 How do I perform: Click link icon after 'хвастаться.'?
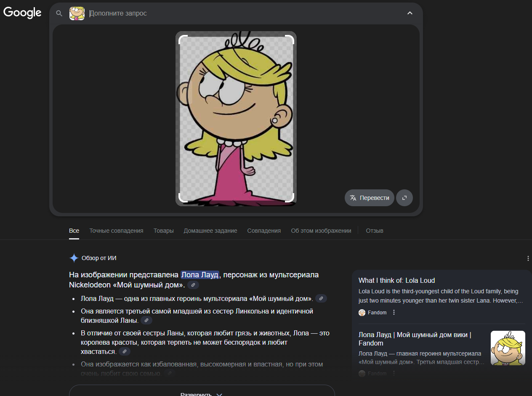125,351
